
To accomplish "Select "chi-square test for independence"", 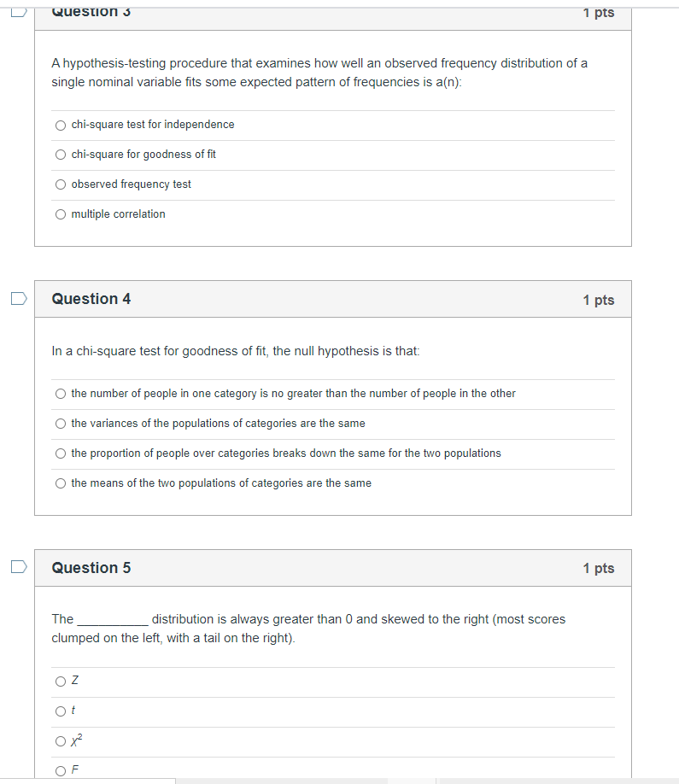I will click(61, 125).
